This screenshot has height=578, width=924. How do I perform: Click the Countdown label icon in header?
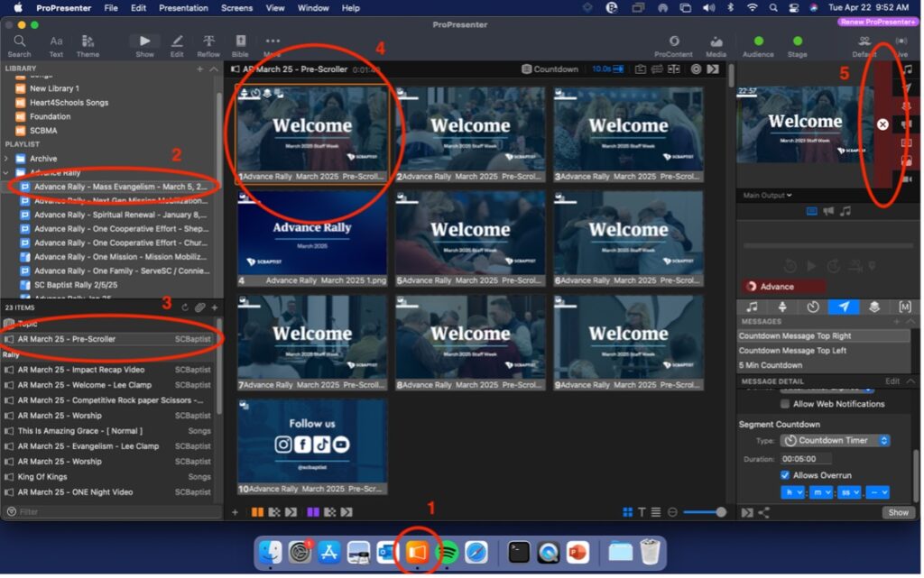(x=526, y=69)
